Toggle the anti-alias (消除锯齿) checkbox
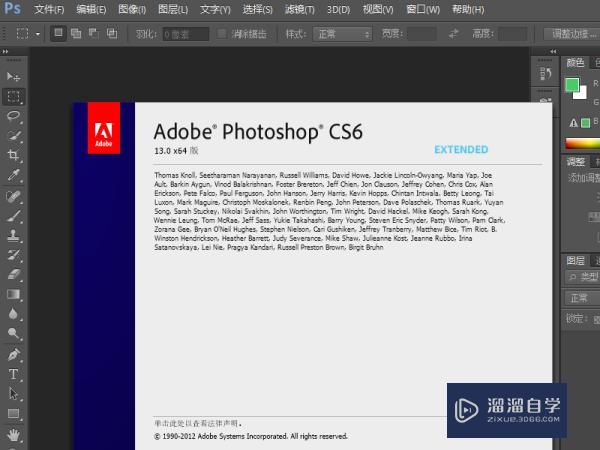Viewport: 600px width, 450px height. point(221,34)
